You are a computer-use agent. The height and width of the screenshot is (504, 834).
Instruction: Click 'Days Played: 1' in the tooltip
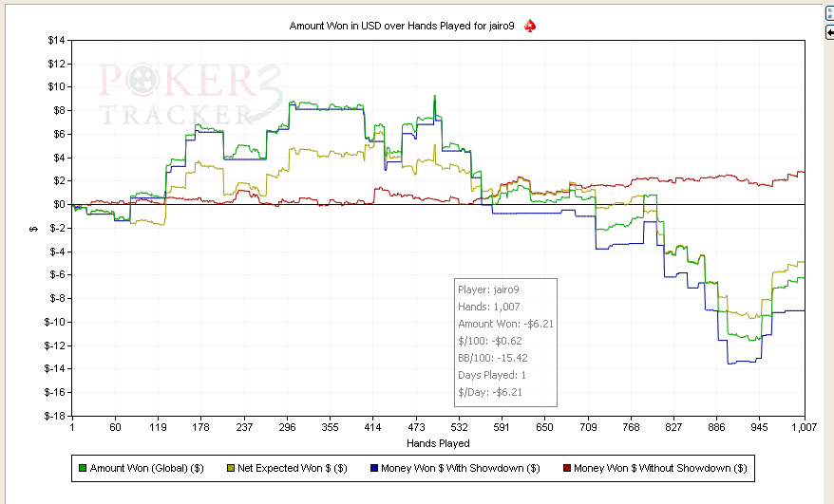tap(492, 375)
